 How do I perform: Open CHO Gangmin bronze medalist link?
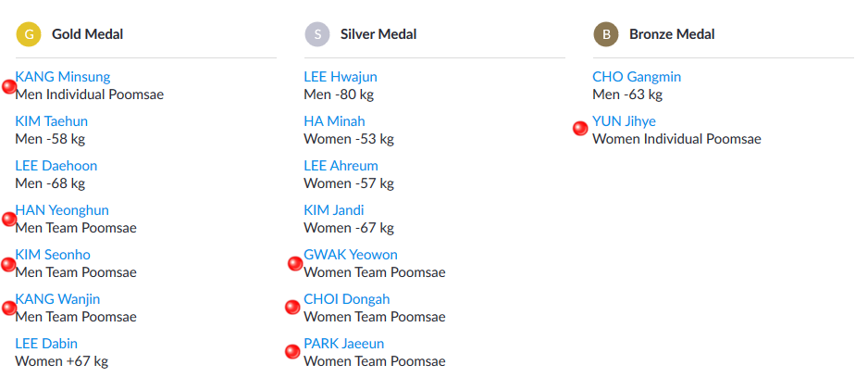(637, 77)
